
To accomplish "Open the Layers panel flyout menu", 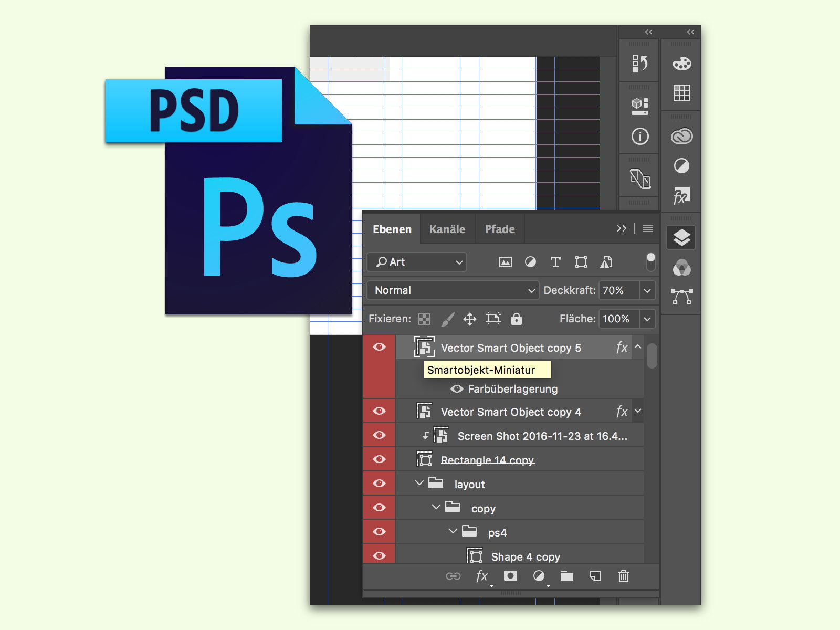I will tap(648, 228).
